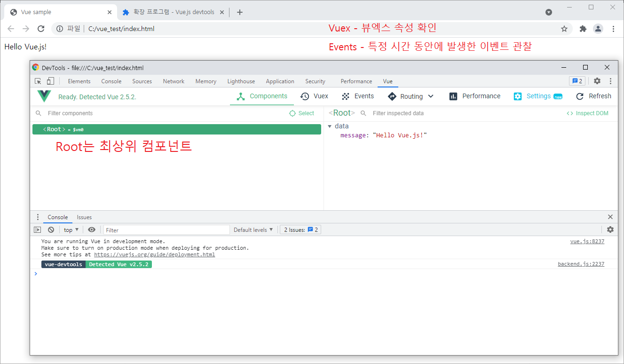Screen dimensions: 624x364
Task: Close the bottom drawer
Action: tap(610, 217)
